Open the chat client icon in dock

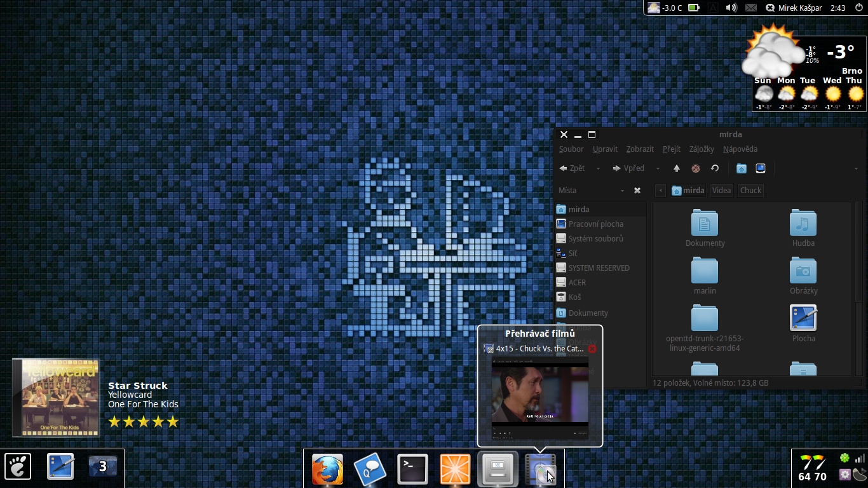point(370,470)
